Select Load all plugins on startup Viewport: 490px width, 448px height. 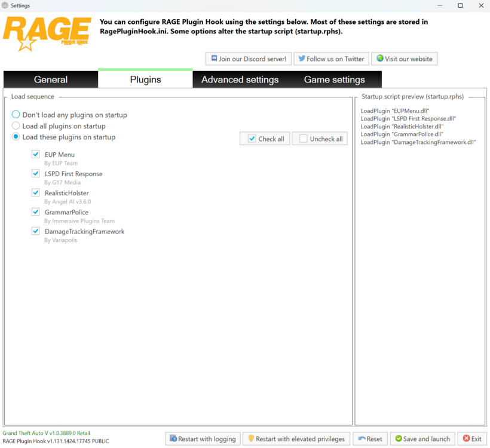[x=16, y=125]
